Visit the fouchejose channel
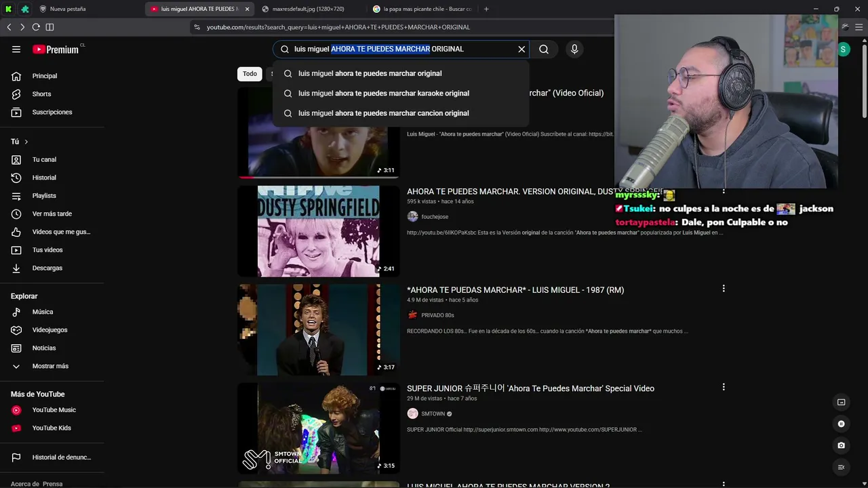Screen dimensions: 868x488 click(435, 217)
